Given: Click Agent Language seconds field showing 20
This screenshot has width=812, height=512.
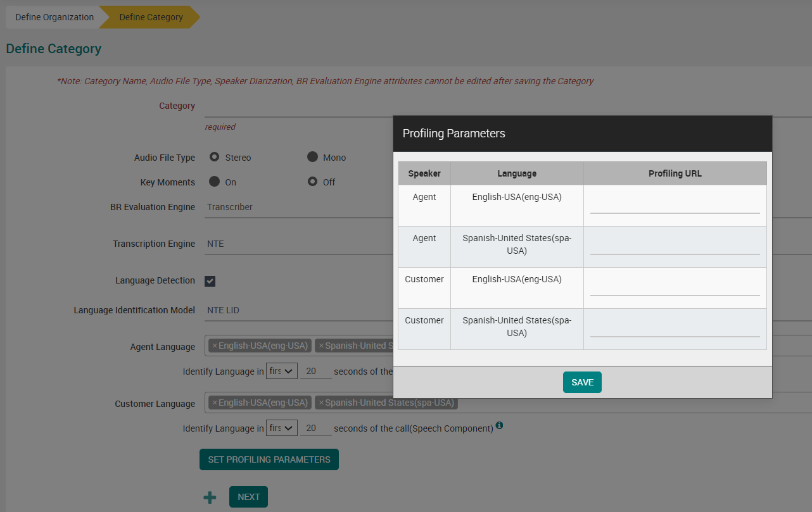Looking at the screenshot, I should coord(315,371).
